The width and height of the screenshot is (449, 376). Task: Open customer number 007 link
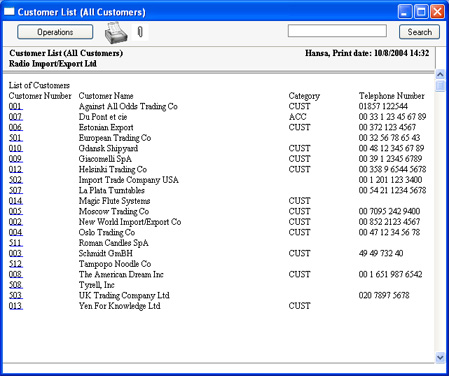point(16,117)
